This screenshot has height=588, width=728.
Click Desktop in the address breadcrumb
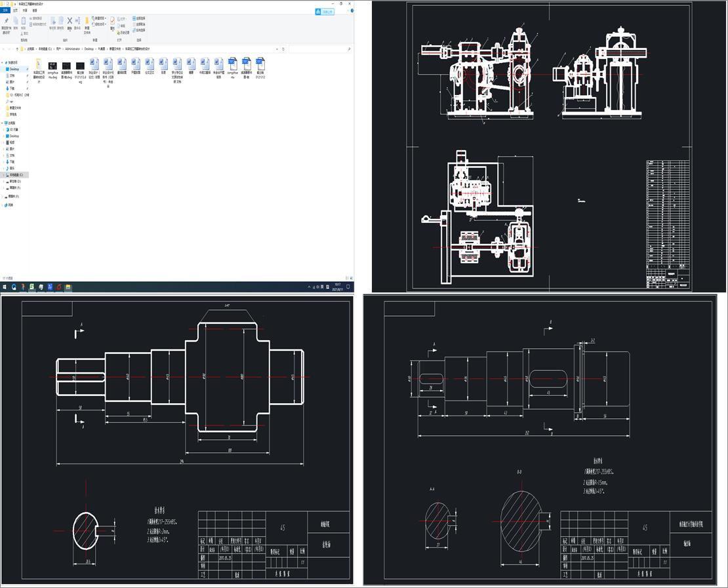tap(89, 49)
